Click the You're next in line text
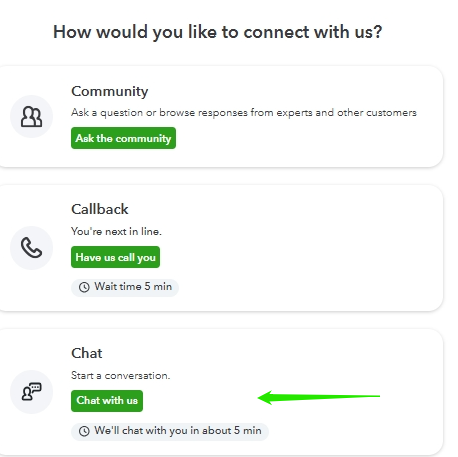The width and height of the screenshot is (458, 457). point(116,231)
